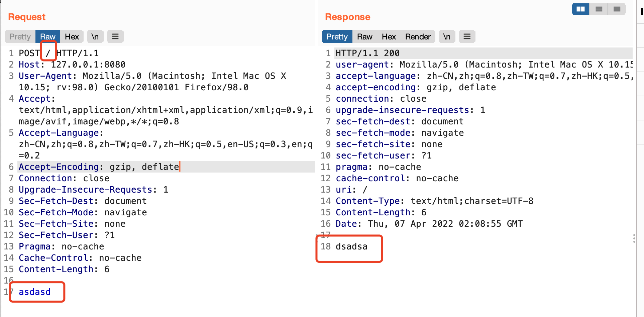Open the Request panel hamburger options menu
Viewport: 644px width, 317px height.
coord(115,36)
